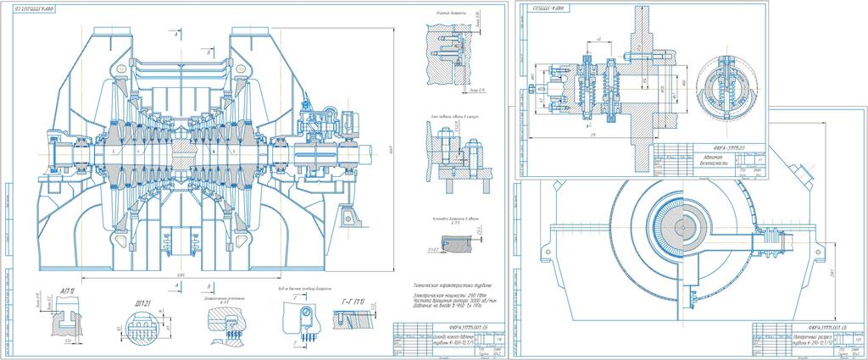Click the 'Техническая характеристика турбины' heading
Screen dimensions: 868x360
click(x=452, y=286)
